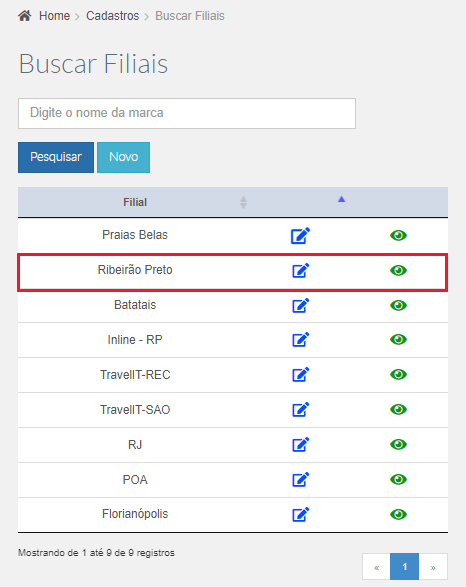Edit the Batatais filial entry
Image resolution: width=466 pixels, height=587 pixels.
[x=301, y=305]
